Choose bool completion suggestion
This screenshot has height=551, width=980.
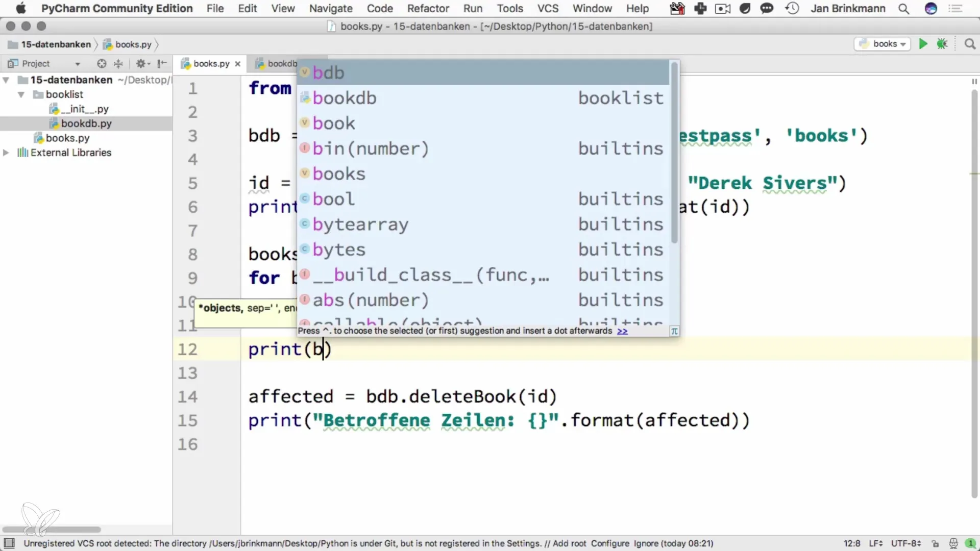point(483,198)
